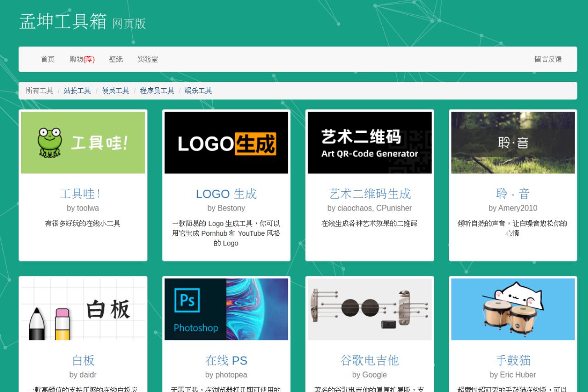
Task: Click the 聆 · 音 title link
Action: point(513,194)
